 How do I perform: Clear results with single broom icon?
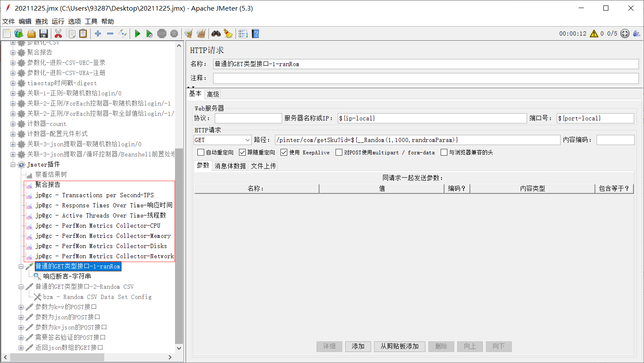(189, 34)
